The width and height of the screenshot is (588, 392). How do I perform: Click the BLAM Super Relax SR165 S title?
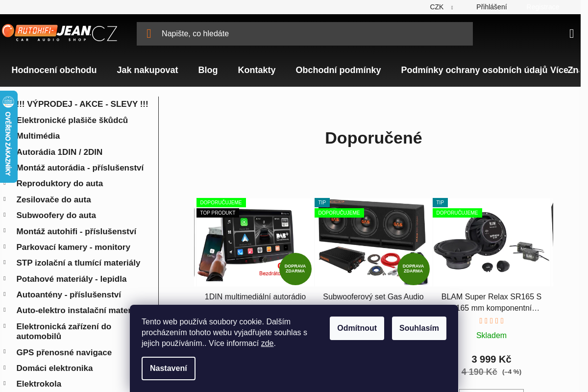[491, 302]
